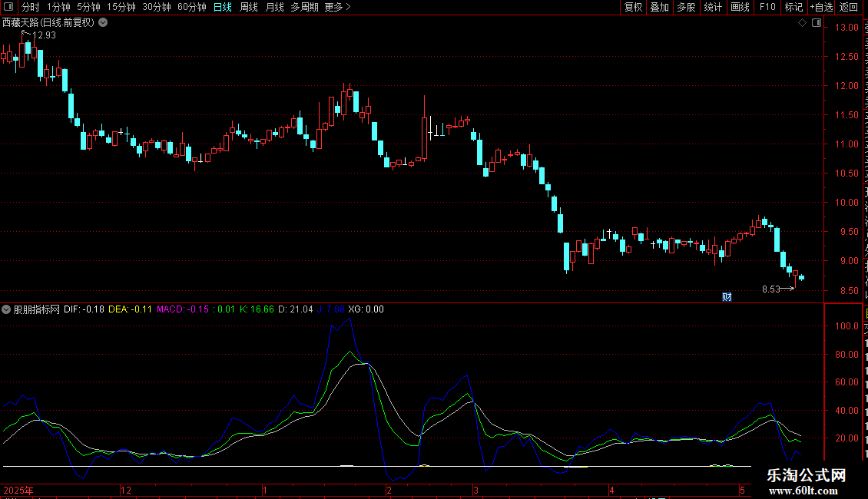Open the 统计 statistics tool
868x499 pixels.
[x=712, y=7]
